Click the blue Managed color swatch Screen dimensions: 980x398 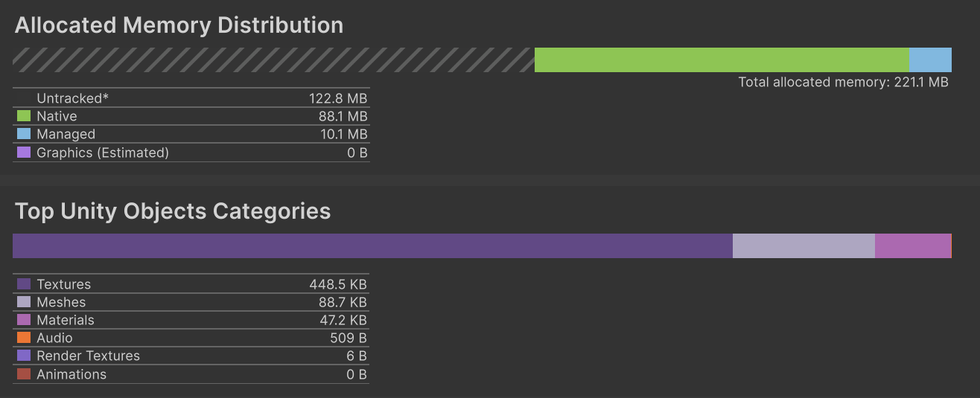24,134
